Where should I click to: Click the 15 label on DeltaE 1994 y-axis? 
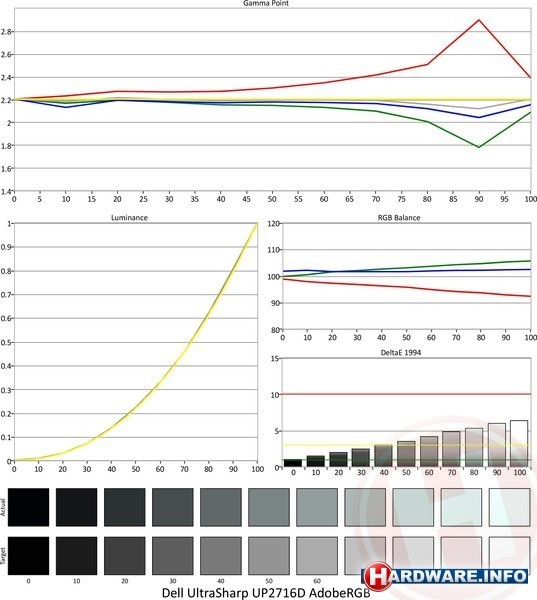(275, 359)
